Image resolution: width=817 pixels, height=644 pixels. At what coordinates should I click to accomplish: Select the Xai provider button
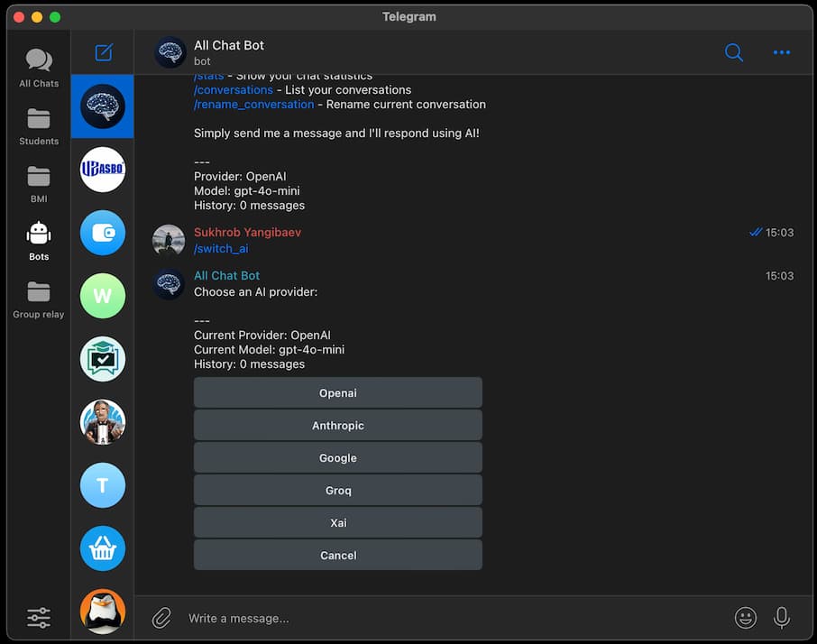tap(337, 522)
